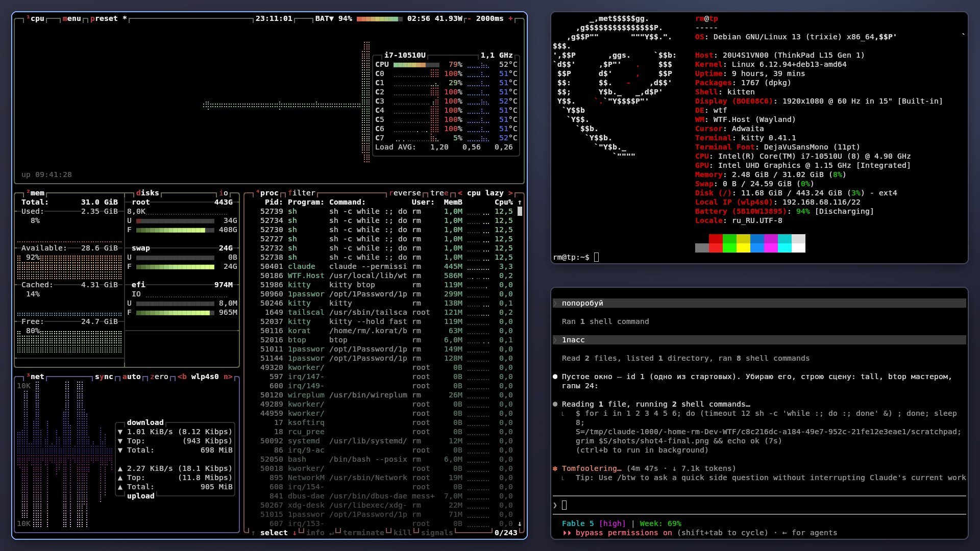Select process 50186 WTF.Host
The height and width of the screenshot is (551, 980).
coord(386,276)
